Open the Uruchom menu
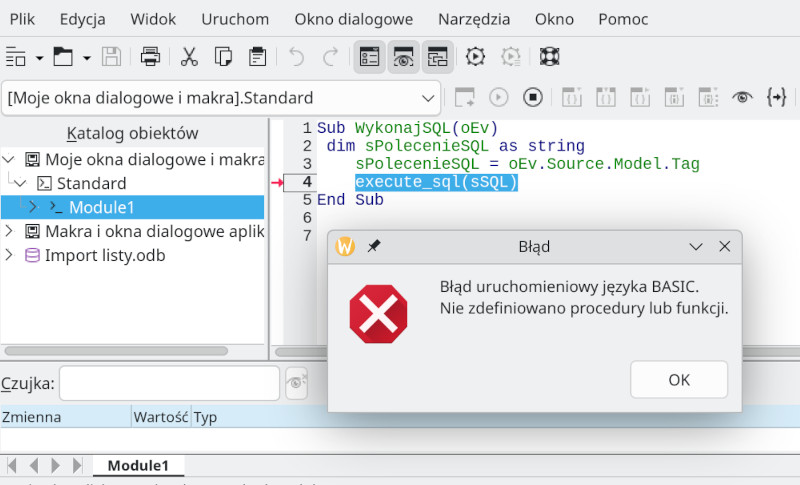800x485 pixels. tap(234, 19)
